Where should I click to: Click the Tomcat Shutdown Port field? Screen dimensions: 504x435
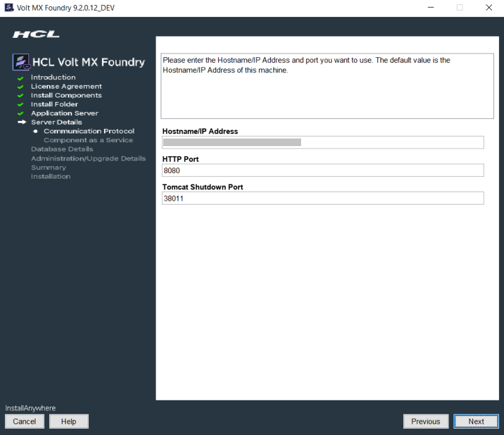pyautogui.click(x=323, y=198)
